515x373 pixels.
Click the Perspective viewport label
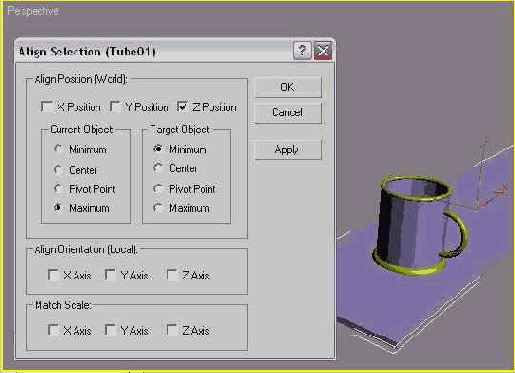click(x=33, y=11)
